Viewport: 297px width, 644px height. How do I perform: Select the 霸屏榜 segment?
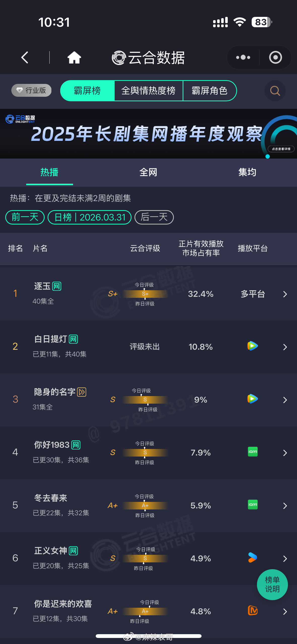click(87, 91)
